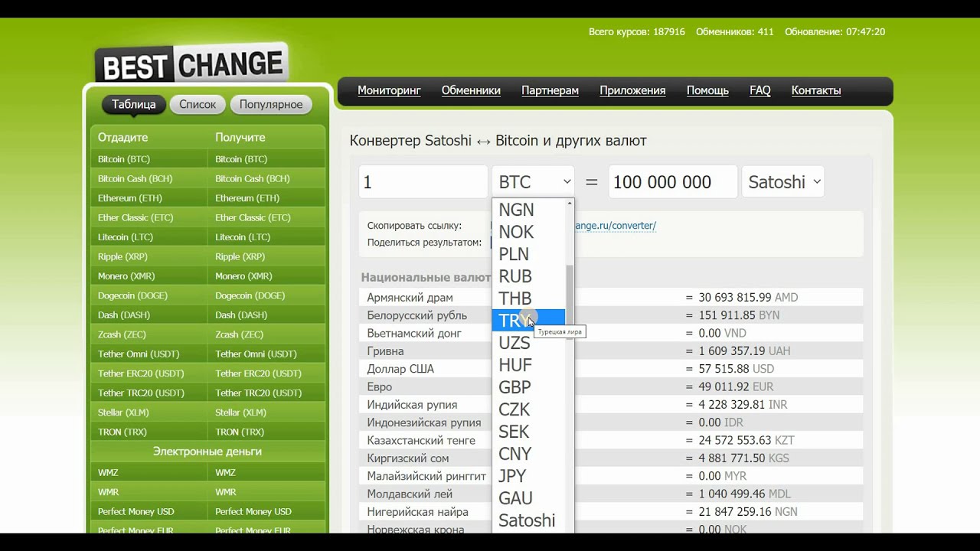The image size is (980, 551).
Task: Select SEK in the currency list
Action: 528,432
